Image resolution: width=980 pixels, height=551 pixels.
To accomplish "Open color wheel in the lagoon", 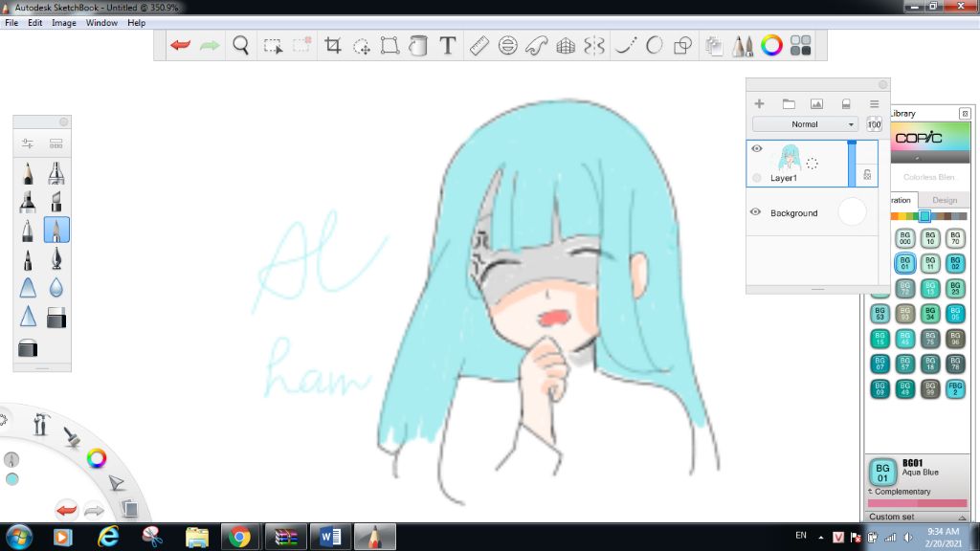I will tap(97, 458).
